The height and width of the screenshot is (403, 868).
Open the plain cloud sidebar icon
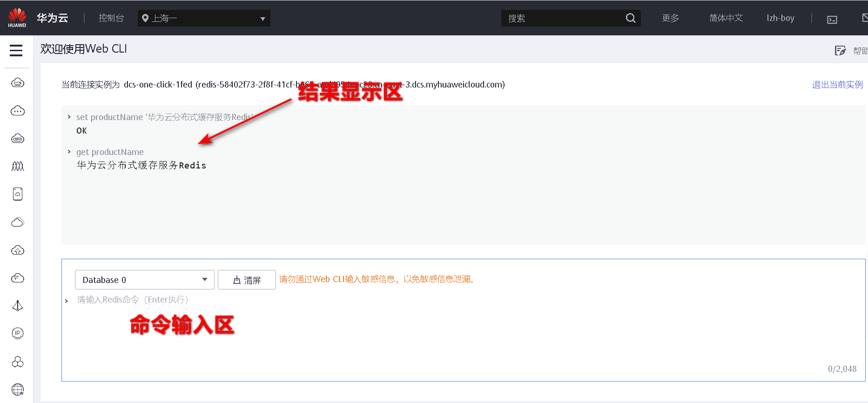click(18, 222)
